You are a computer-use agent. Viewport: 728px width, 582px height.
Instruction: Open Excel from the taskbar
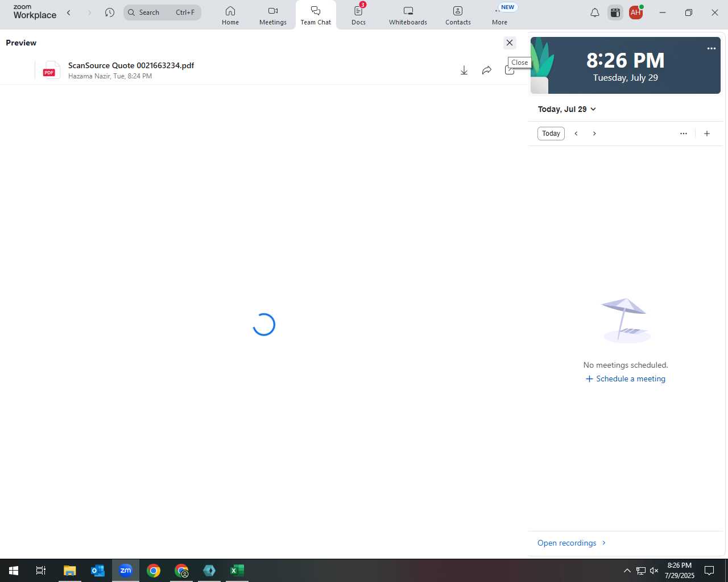point(237,571)
